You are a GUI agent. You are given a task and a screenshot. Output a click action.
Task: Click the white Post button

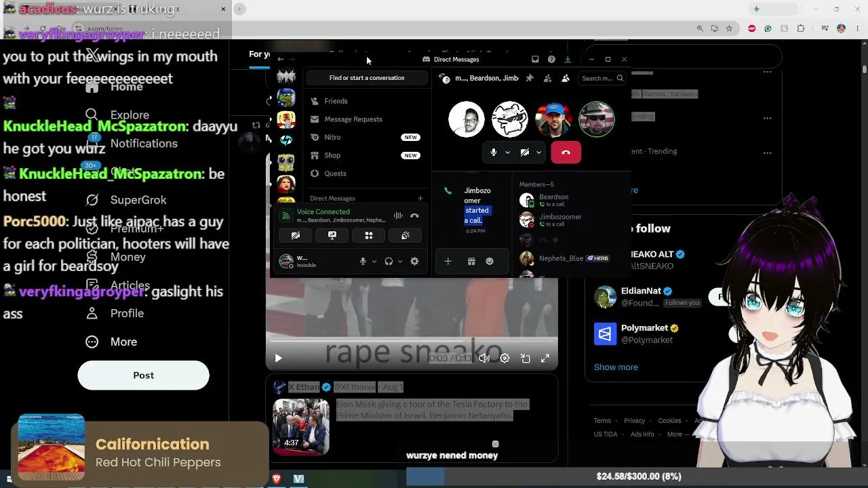click(143, 375)
